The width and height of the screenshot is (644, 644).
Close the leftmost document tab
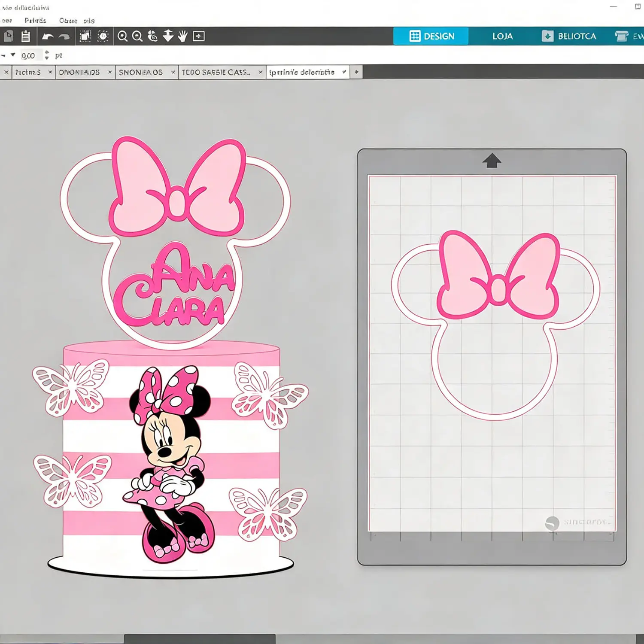point(6,72)
